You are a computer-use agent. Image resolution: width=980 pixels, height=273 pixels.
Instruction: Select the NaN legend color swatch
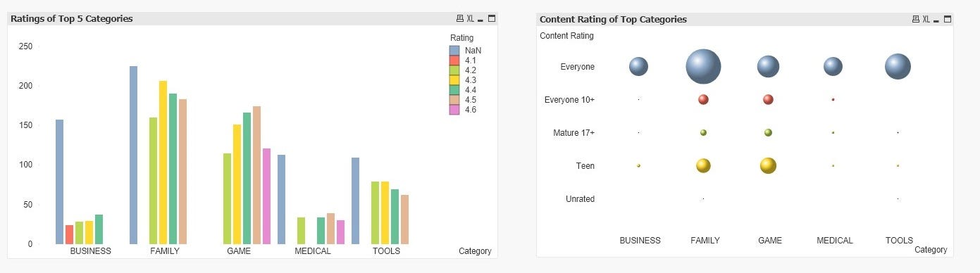coord(454,51)
